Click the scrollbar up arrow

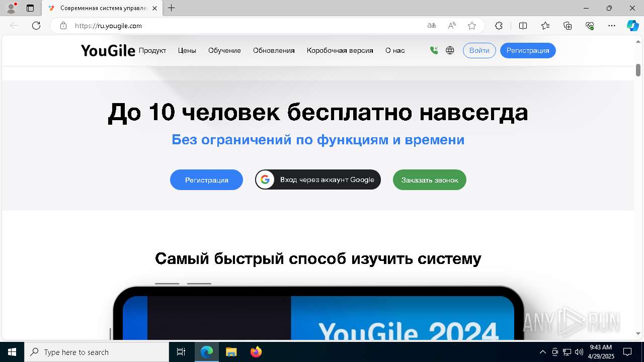638,41
